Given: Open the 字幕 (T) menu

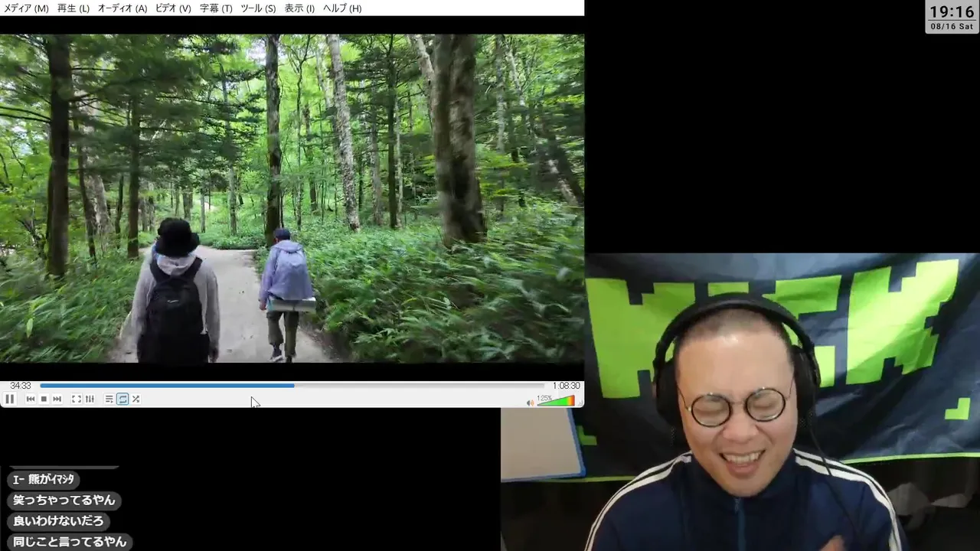Looking at the screenshot, I should tap(216, 8).
